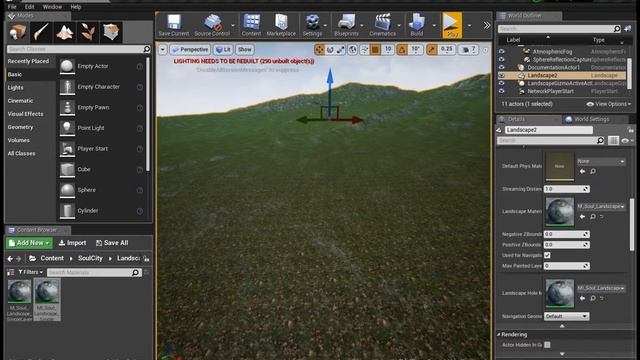The width and height of the screenshot is (640, 360).
Task: Navigate to Content breadcrumb folder
Action: click(x=52, y=258)
